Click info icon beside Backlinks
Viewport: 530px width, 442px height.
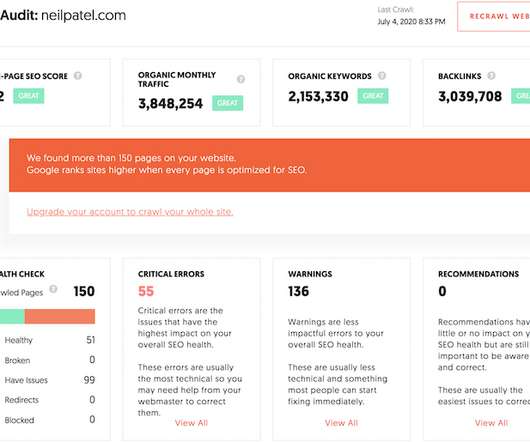[491, 76]
